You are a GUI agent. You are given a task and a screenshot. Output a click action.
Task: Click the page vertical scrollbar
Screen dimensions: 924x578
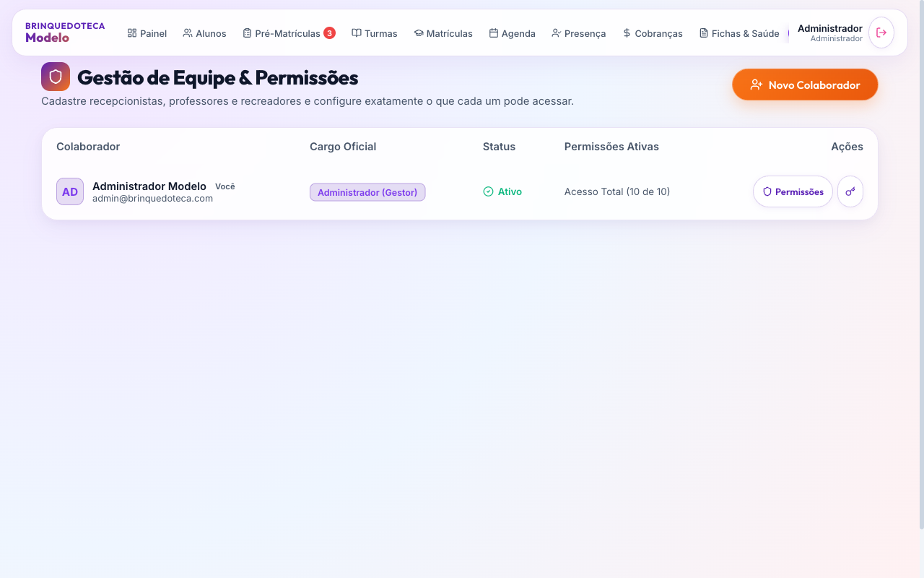(x=920, y=264)
